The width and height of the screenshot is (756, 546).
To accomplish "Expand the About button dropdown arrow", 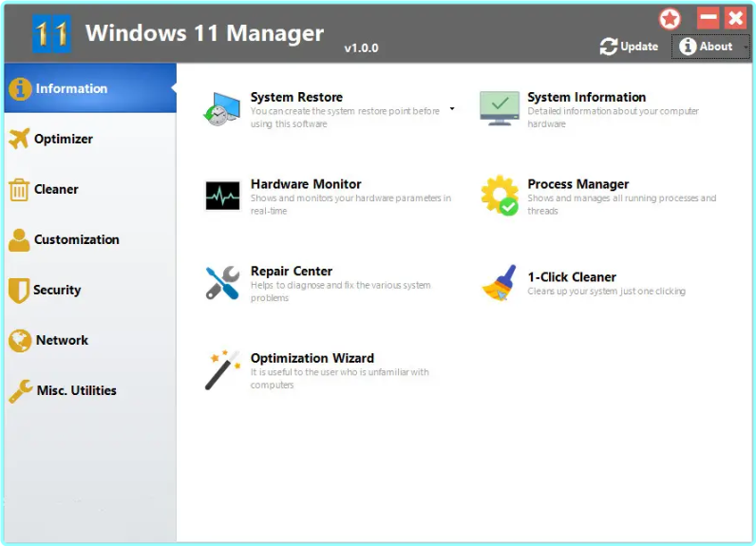I will coord(746,47).
